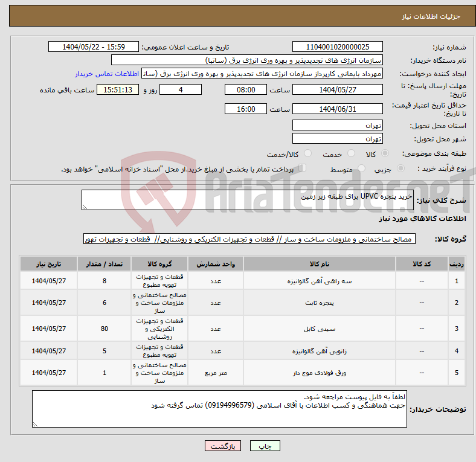Click the delivery province تهران field
This screenshot has width=476, height=462.
(x=337, y=125)
